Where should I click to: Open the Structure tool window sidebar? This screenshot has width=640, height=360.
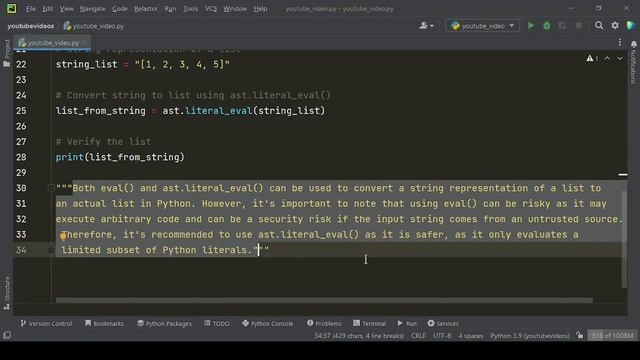pos(7,293)
